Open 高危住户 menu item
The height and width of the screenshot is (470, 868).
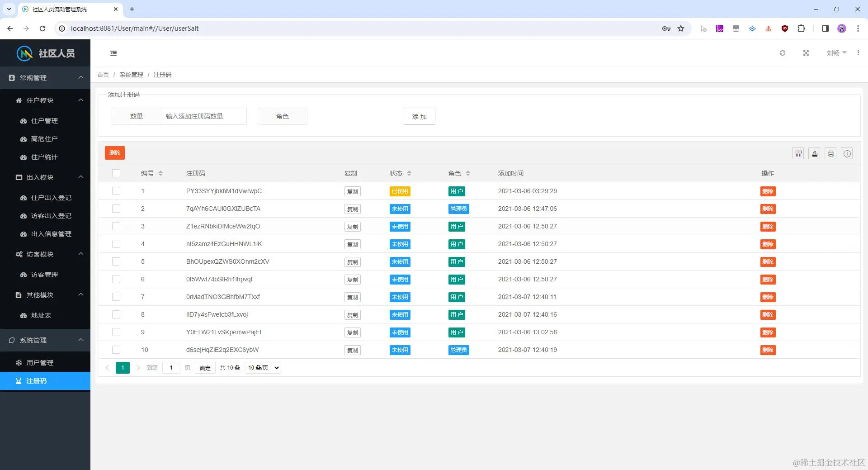point(45,139)
